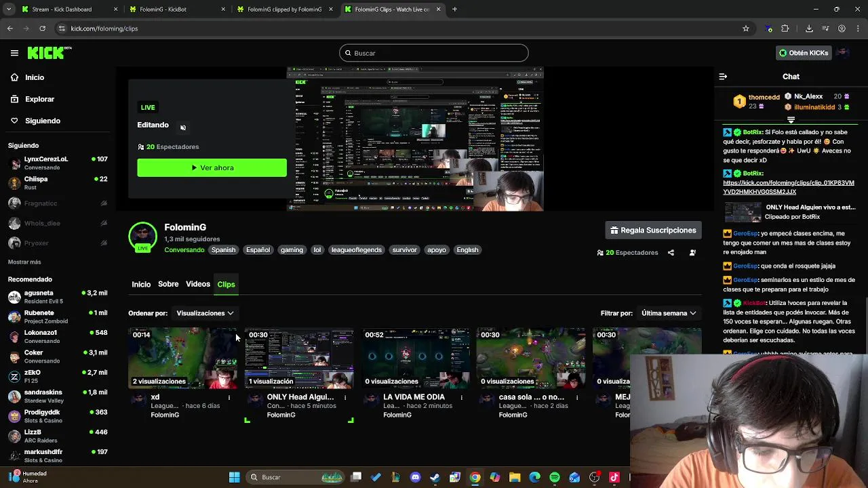Share the FolominG channel via share icon
Viewport: 868px width, 488px height.
pyautogui.click(x=671, y=253)
